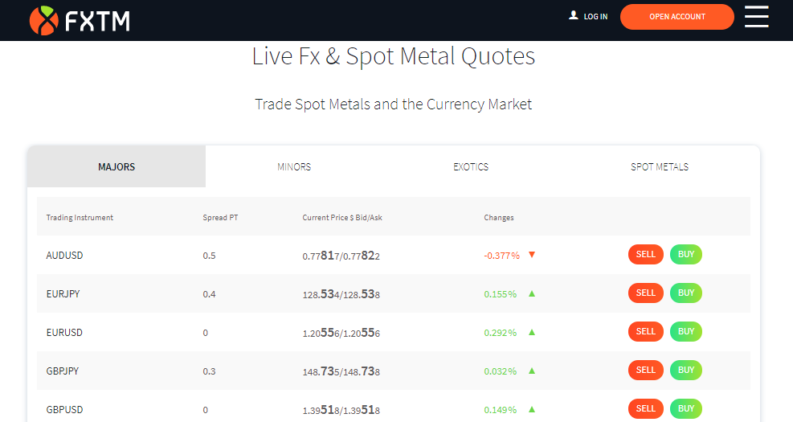Screen dimensions: 793x422
Task: Click the green up arrow for EURJPY
Action: (x=532, y=294)
